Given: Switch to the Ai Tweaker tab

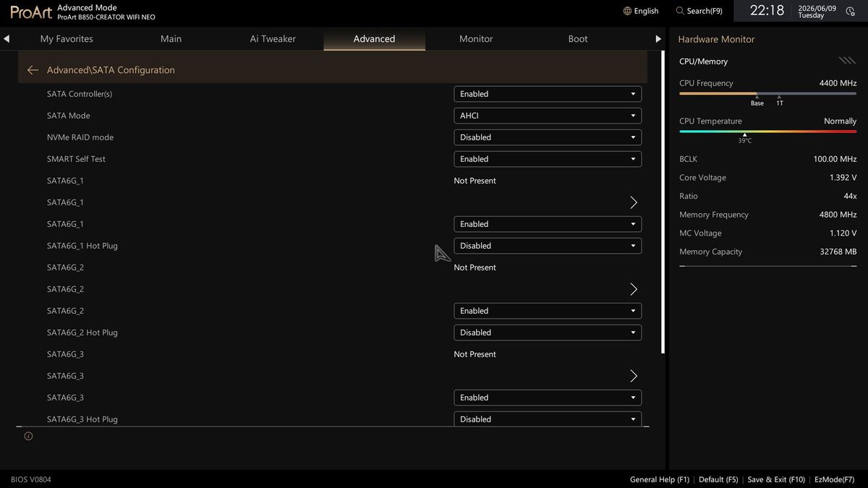Looking at the screenshot, I should [273, 39].
